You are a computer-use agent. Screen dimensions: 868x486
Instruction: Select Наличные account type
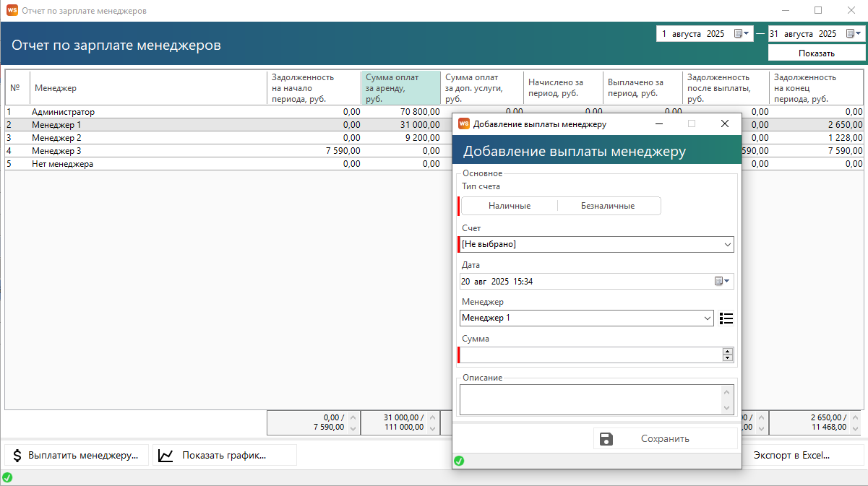click(x=510, y=206)
